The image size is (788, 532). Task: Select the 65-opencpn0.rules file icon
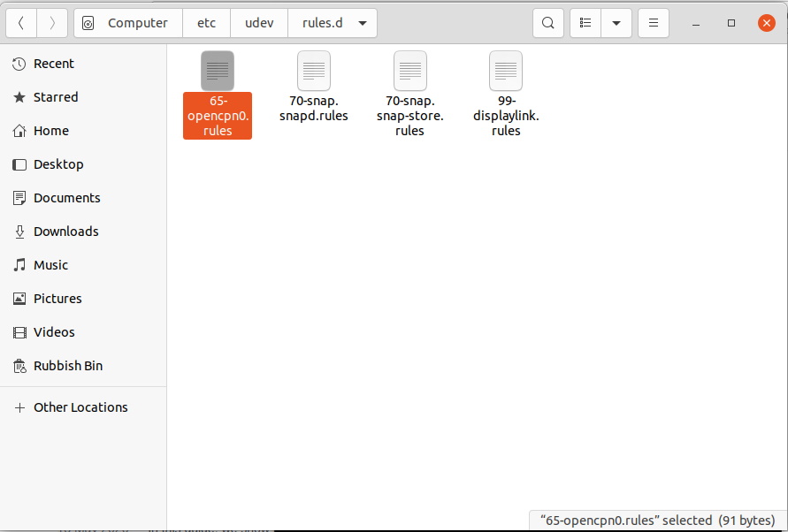click(x=218, y=71)
